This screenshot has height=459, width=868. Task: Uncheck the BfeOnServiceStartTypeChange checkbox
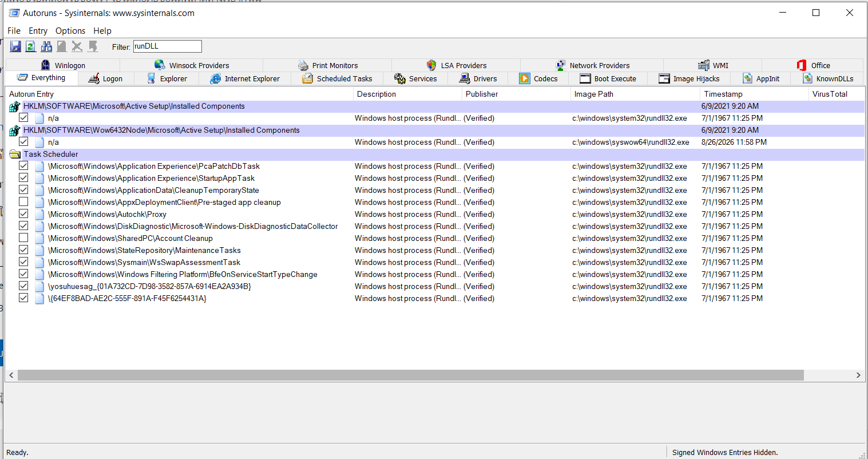[23, 274]
